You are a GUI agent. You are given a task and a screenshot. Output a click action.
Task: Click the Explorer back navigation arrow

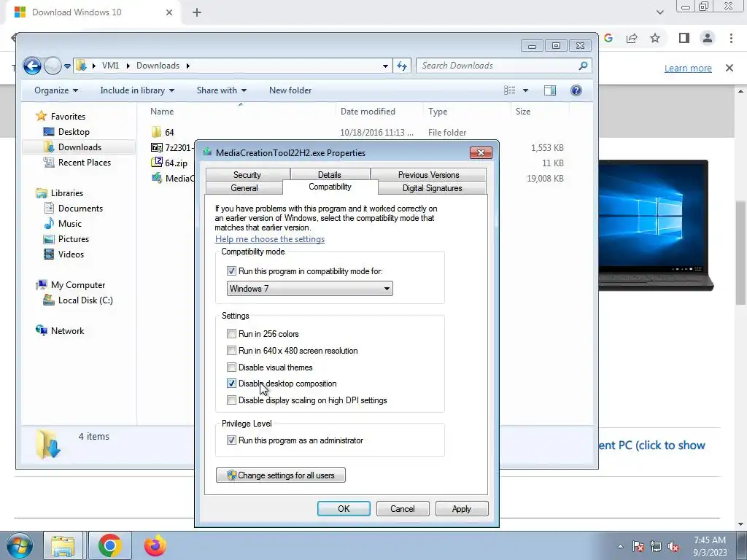(32, 66)
